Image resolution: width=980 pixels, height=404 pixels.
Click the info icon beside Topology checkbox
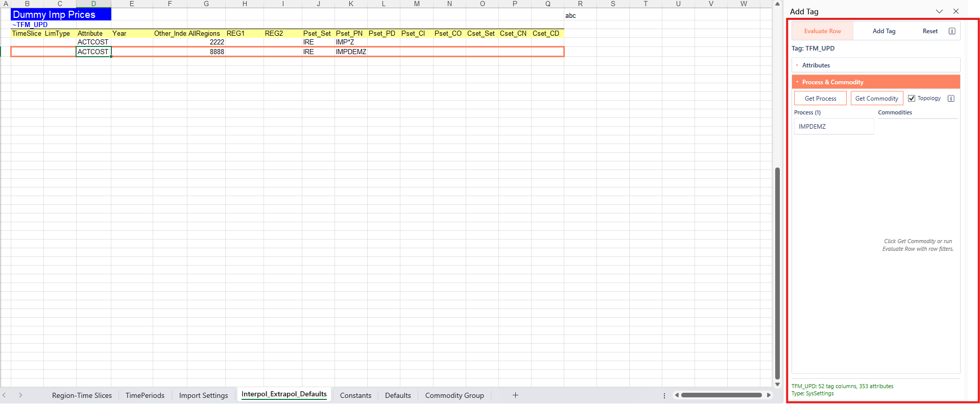(x=951, y=99)
